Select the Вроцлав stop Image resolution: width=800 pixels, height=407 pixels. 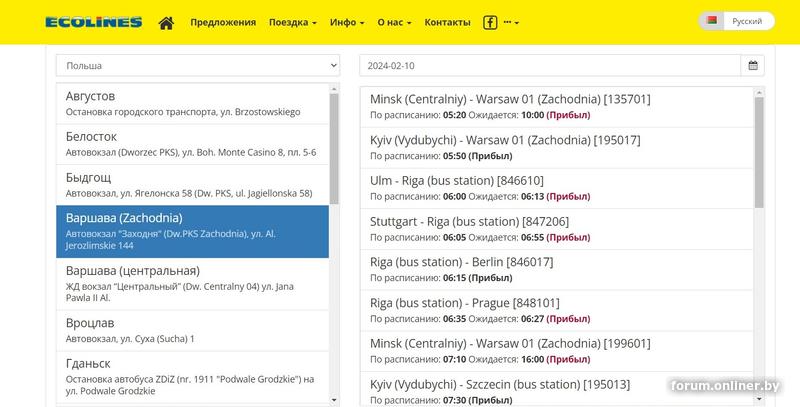point(192,330)
